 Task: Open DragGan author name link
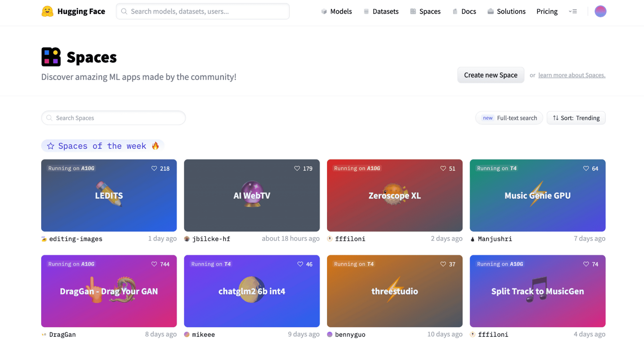coord(62,334)
